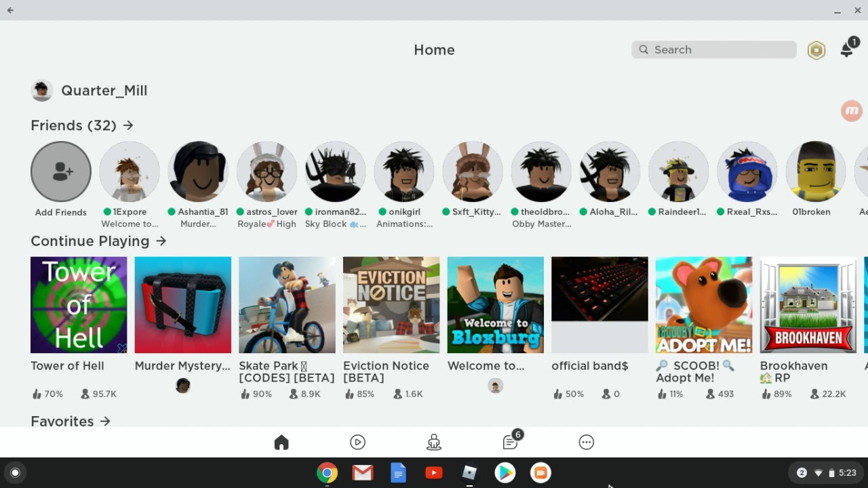Image resolution: width=868 pixels, height=488 pixels.
Task: Select friend astros_lover avatar
Action: tap(267, 171)
